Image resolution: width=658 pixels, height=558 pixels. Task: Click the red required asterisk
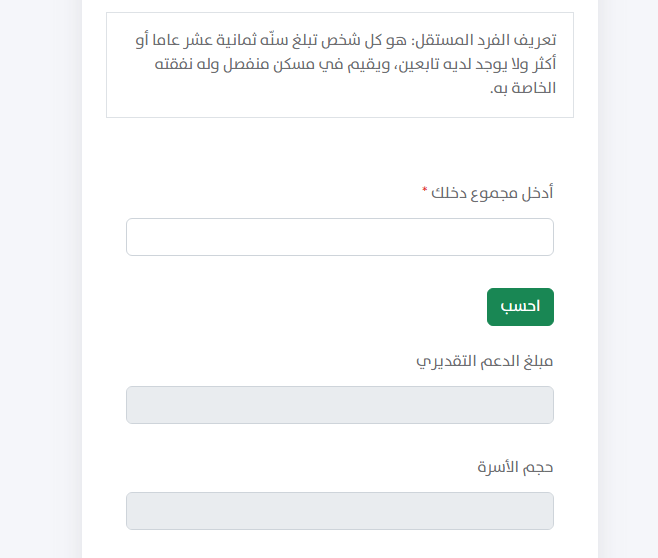425,190
